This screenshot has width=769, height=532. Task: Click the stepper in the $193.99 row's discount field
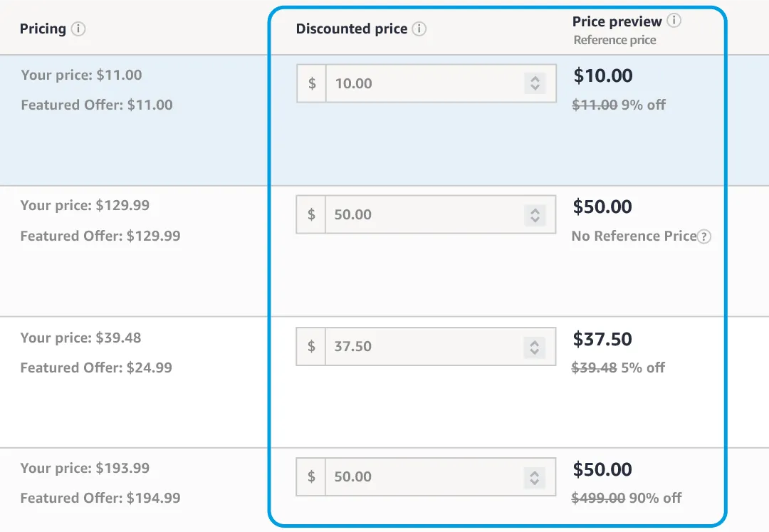533,477
